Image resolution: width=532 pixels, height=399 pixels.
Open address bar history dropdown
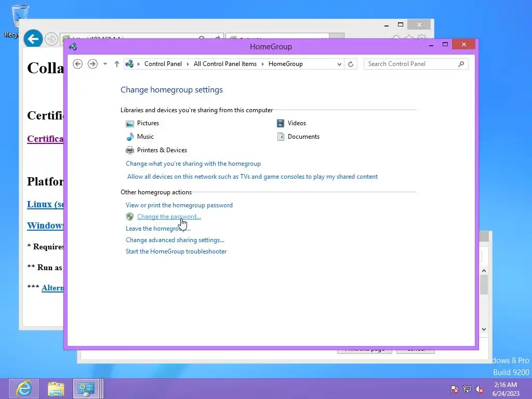tap(339, 64)
